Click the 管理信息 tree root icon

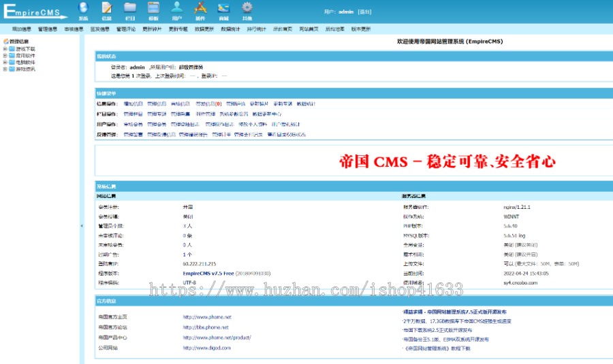[x=6, y=41]
